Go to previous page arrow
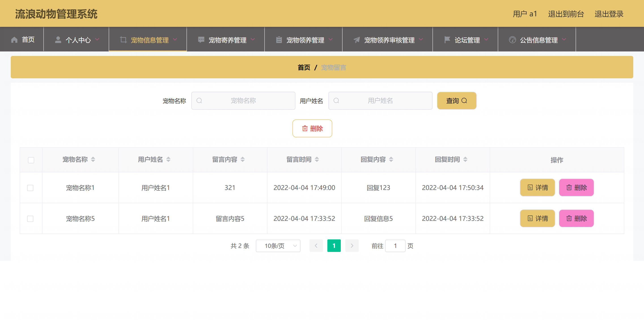The image size is (644, 328). (316, 246)
